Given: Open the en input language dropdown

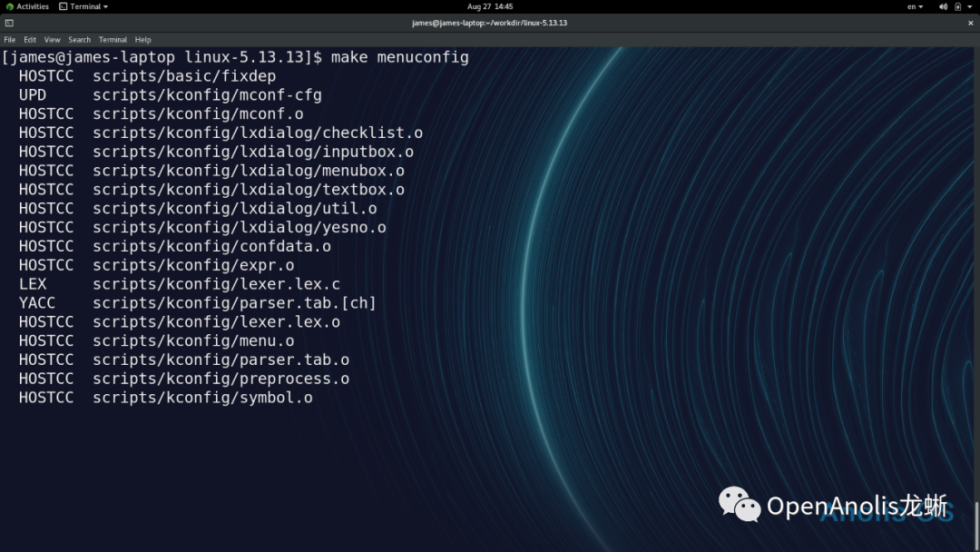Looking at the screenshot, I should (915, 6).
